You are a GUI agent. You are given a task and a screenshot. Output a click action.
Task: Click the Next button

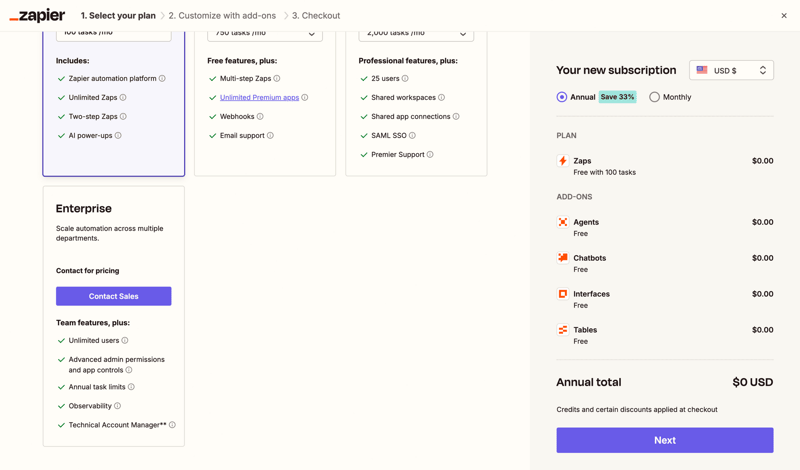coord(665,440)
